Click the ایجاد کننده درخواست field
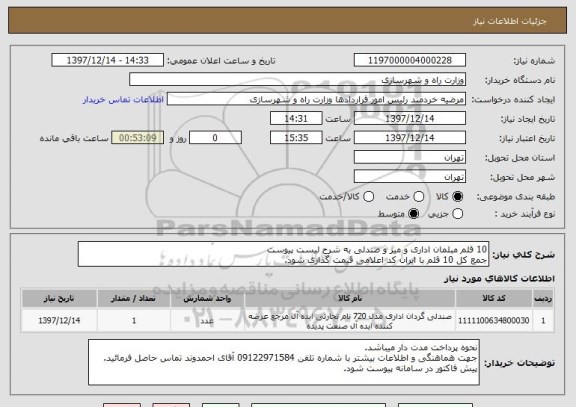Image resolution: width=576 pixels, height=407 pixels. [316, 99]
